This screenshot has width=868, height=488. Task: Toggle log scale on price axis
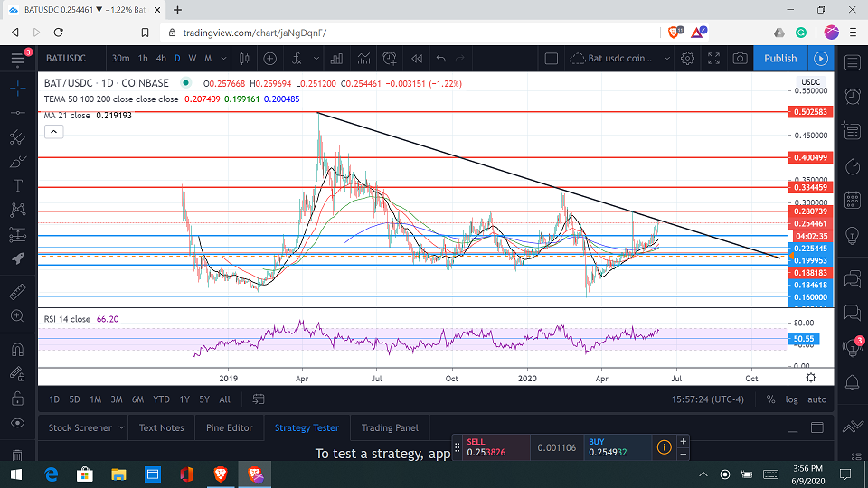click(x=792, y=399)
